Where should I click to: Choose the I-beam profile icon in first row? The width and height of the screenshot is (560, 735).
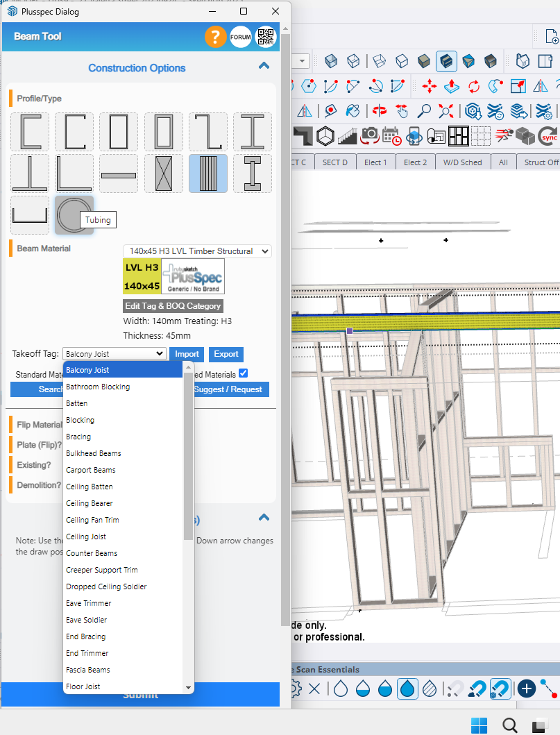click(252, 132)
